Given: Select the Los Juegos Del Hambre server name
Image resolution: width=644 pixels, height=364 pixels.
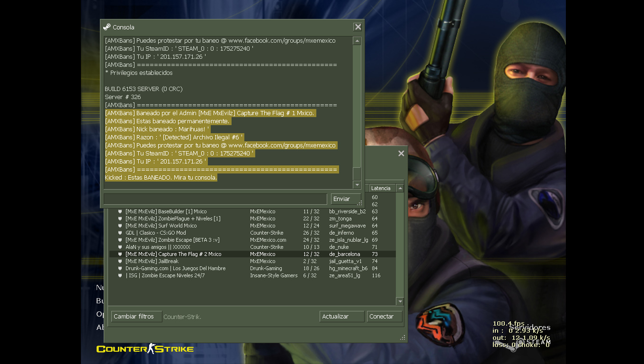Looking at the screenshot, I should (176, 268).
